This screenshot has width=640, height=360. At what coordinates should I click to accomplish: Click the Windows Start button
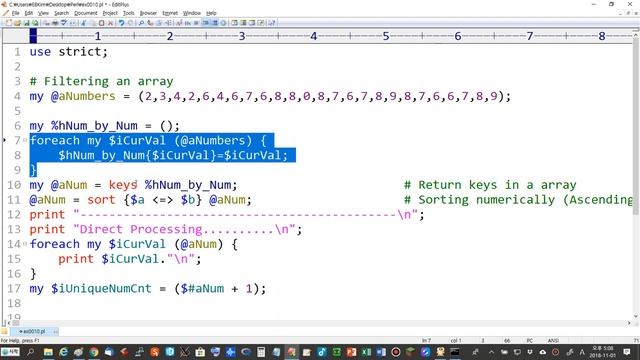click(x=10, y=352)
